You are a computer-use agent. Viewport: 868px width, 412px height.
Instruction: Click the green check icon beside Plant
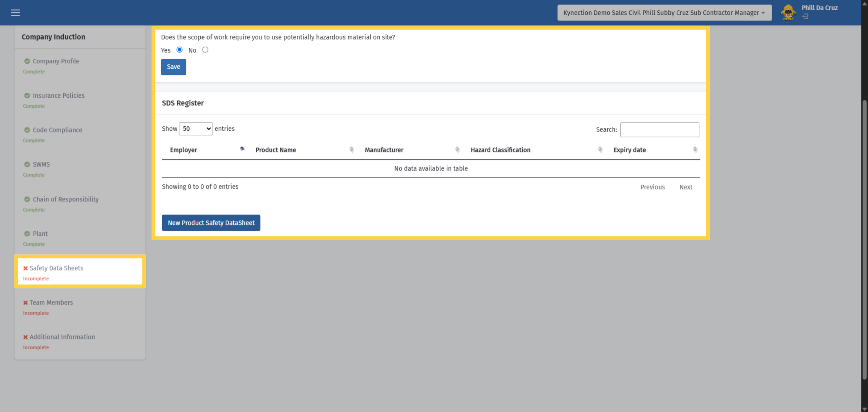tap(27, 234)
